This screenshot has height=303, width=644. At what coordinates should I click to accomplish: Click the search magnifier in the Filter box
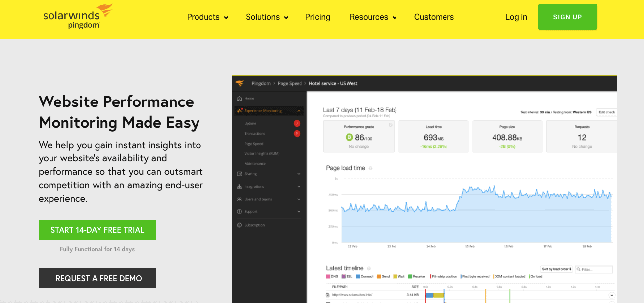[x=578, y=270]
